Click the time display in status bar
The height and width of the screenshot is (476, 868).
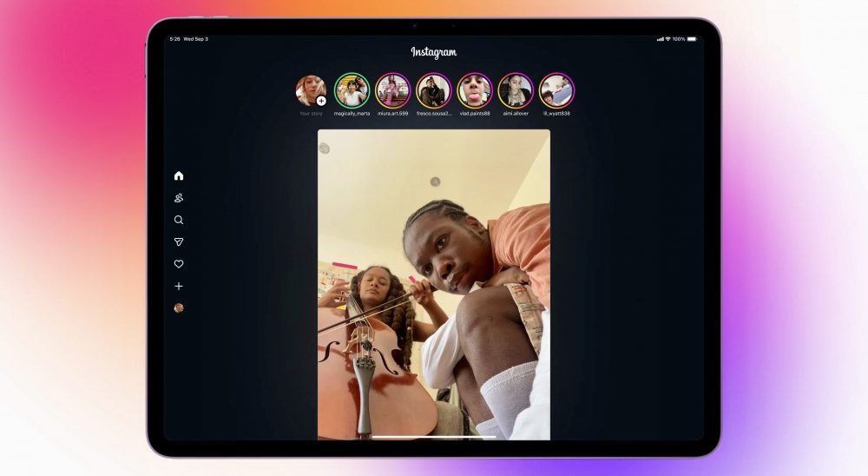(x=175, y=39)
